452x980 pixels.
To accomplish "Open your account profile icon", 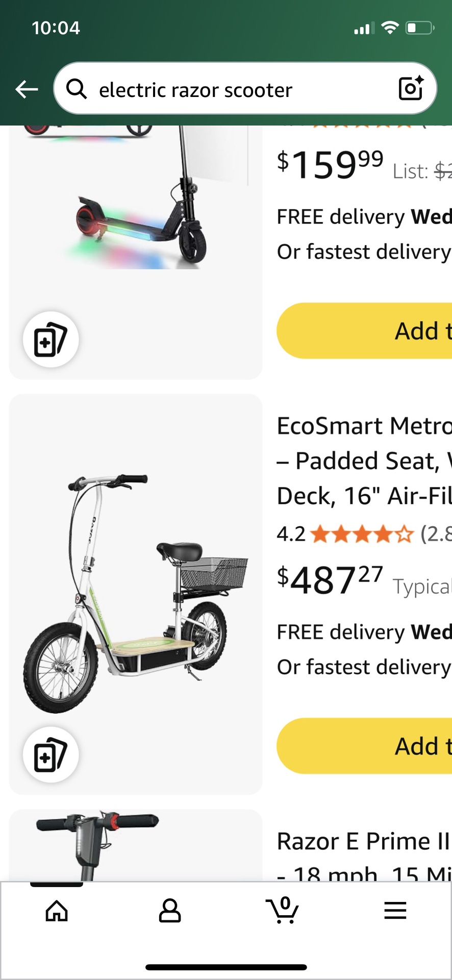I will [170, 911].
